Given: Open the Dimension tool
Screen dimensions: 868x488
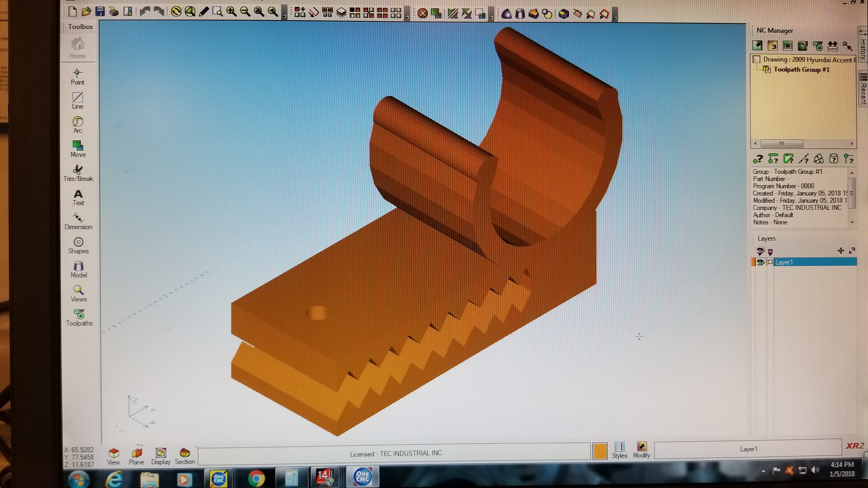Looking at the screenshot, I should (x=78, y=221).
